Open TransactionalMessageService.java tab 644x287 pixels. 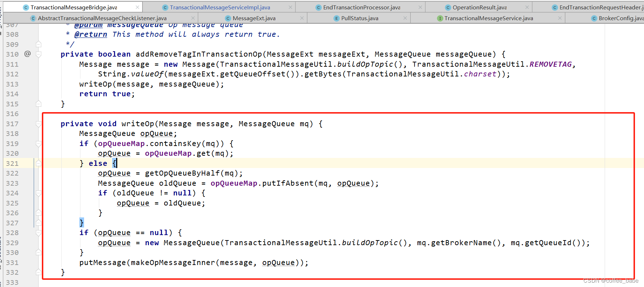(x=489, y=18)
